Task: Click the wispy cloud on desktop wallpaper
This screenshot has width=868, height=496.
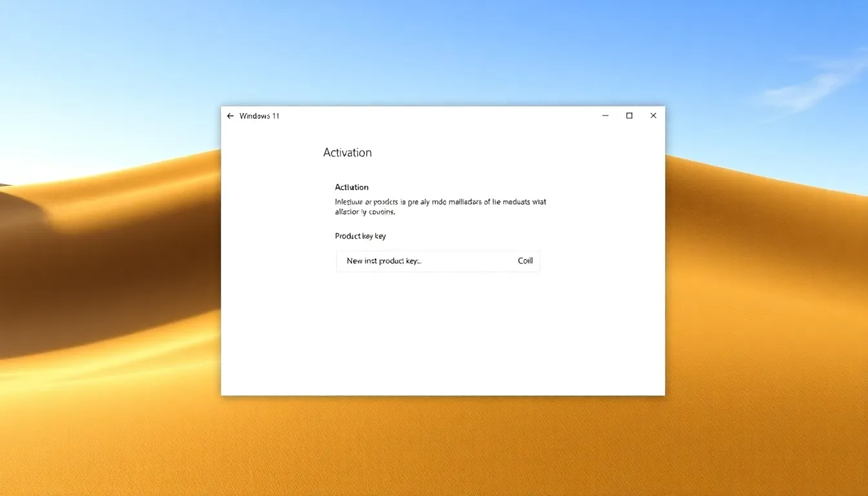Action: (x=807, y=87)
